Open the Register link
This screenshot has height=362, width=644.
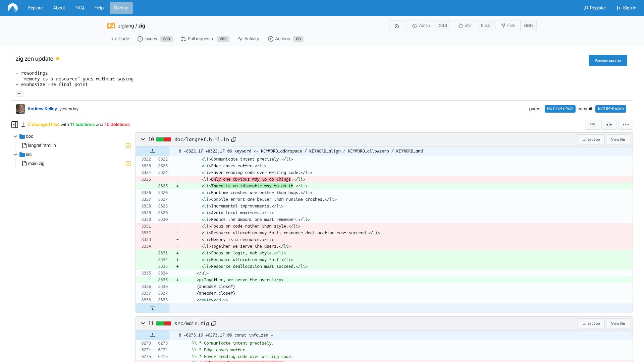pyautogui.click(x=595, y=8)
